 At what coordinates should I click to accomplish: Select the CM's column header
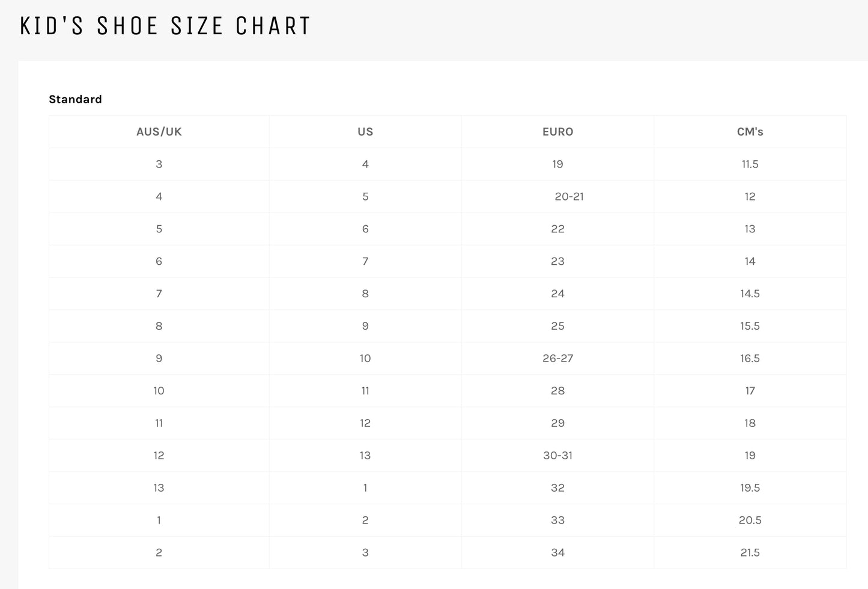tap(750, 131)
